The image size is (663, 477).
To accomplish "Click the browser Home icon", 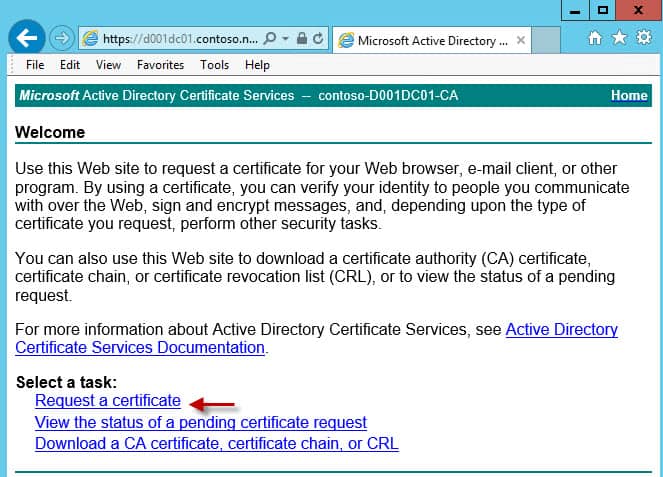I will pyautogui.click(x=595, y=38).
